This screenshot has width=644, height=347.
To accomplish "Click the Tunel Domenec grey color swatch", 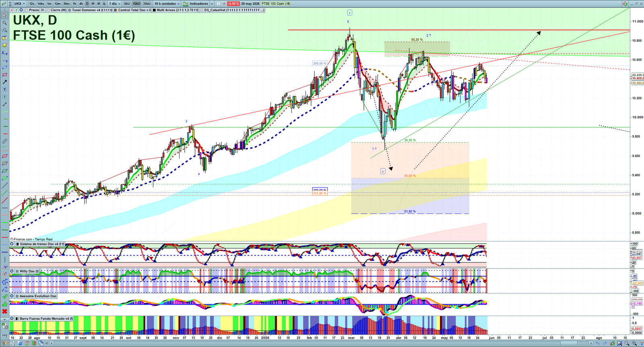I will click(70, 10).
